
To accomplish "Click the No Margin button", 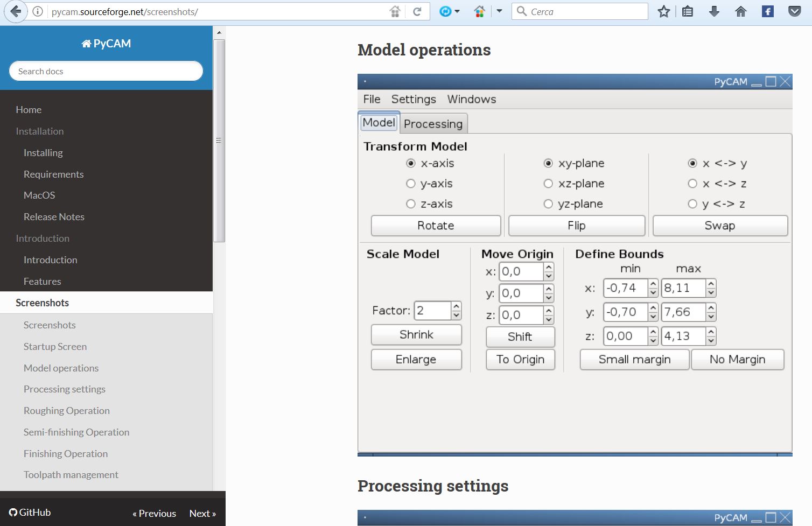I will (737, 360).
